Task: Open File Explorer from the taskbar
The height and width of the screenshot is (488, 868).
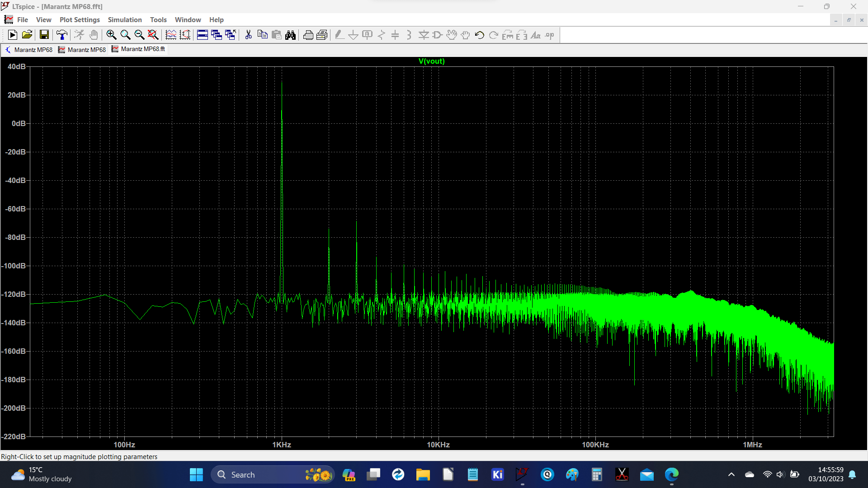Action: click(x=423, y=475)
